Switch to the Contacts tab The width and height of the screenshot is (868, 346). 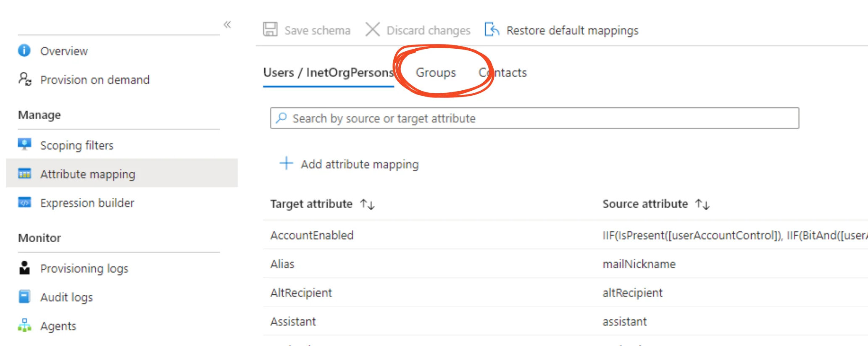502,73
